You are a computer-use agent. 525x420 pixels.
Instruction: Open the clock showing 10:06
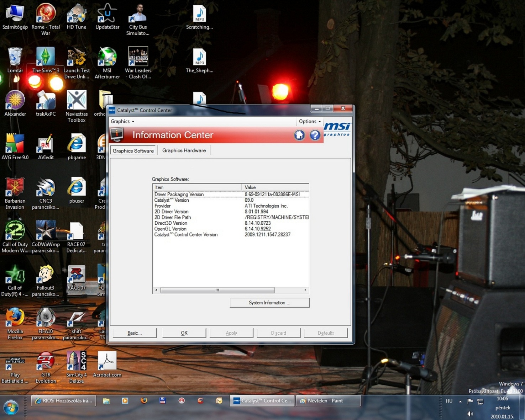[503, 408]
